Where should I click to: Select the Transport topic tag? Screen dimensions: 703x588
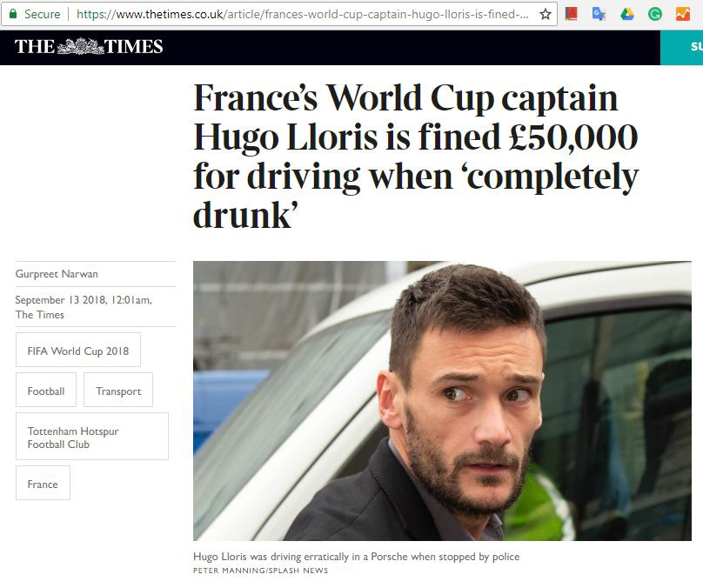[x=118, y=391]
